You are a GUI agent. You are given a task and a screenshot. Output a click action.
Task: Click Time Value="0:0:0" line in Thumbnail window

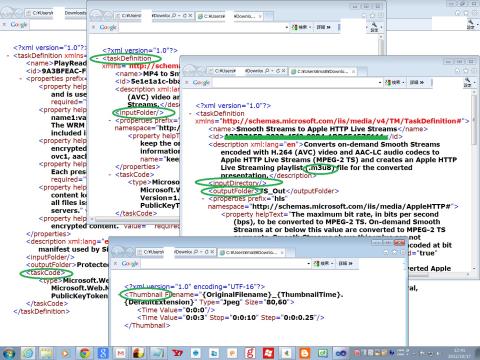pos(176,310)
